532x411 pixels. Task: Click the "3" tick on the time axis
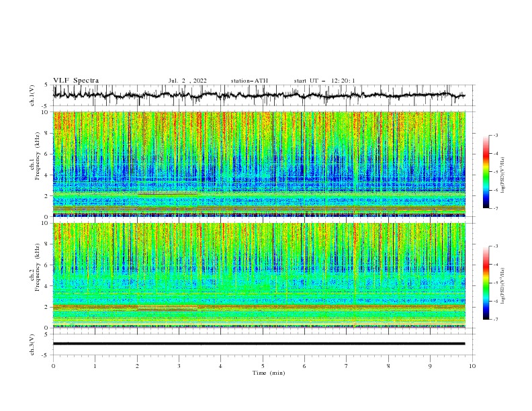click(179, 366)
